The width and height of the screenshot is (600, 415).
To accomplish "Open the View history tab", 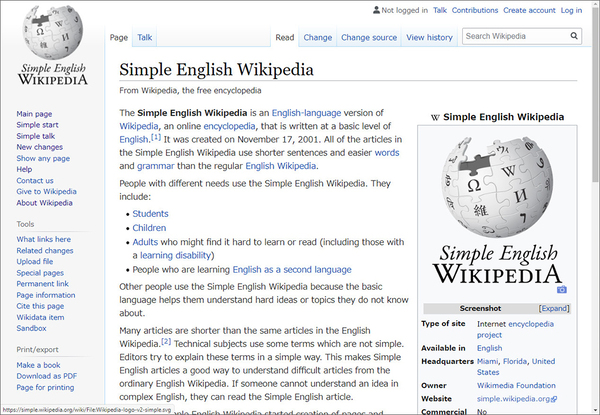I will 429,37.
